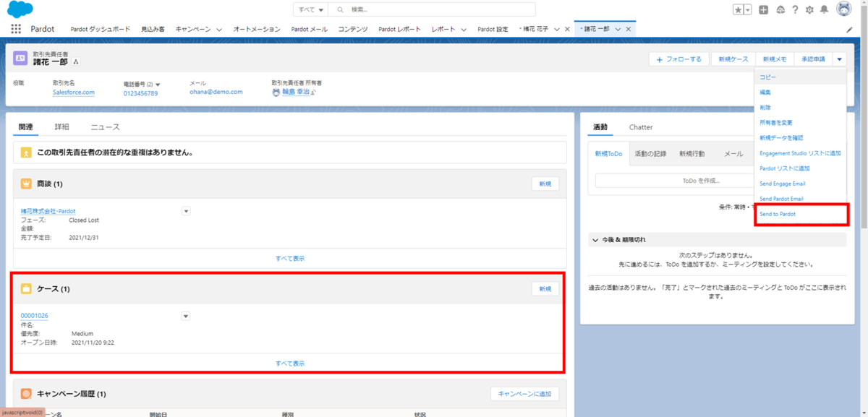This screenshot has height=417, width=868.
Task: Select コピー from the actions menu
Action: tap(799, 77)
